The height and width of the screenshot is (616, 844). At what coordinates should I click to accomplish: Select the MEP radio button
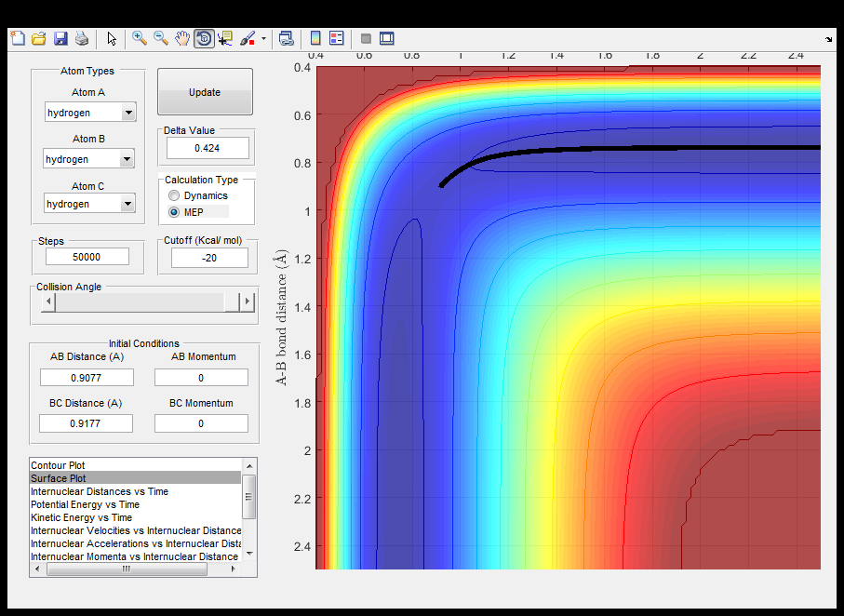click(x=174, y=213)
